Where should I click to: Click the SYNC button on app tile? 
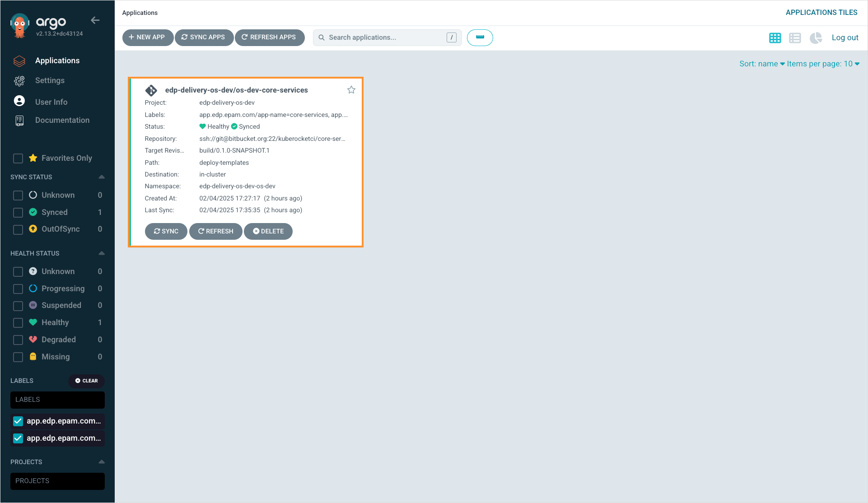166,231
